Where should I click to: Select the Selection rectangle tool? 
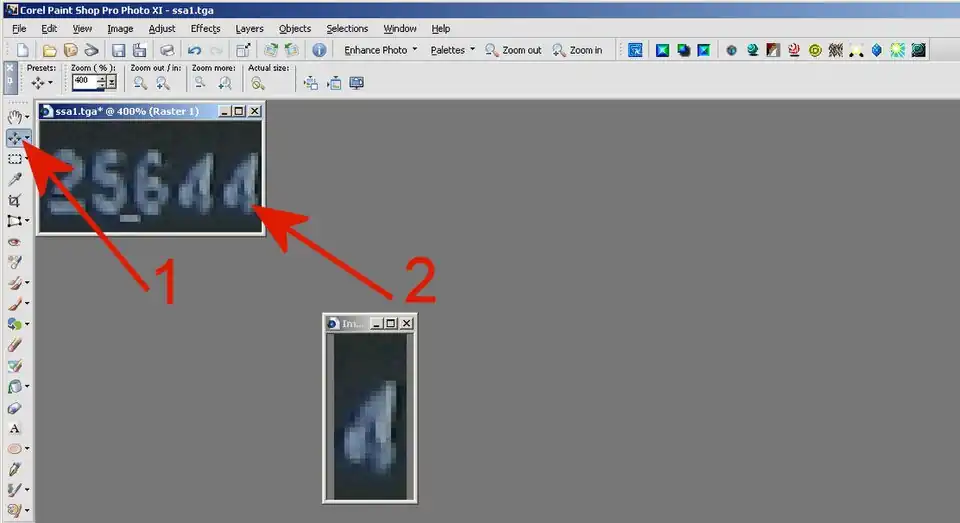tap(15, 158)
